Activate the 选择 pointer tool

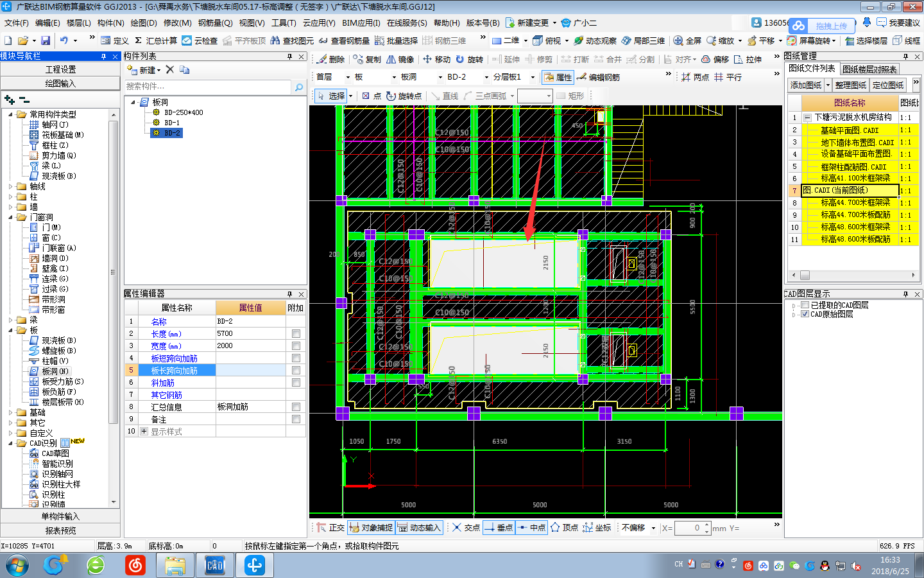tap(331, 96)
